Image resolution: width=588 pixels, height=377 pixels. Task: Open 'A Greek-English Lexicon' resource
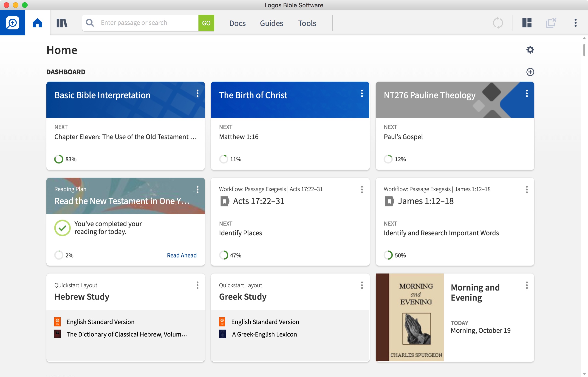tap(264, 334)
